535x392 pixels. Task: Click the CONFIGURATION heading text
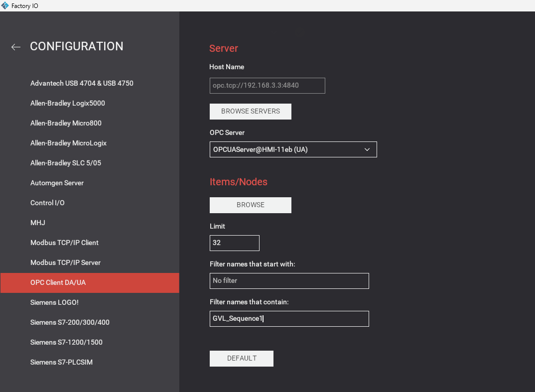[x=77, y=46]
